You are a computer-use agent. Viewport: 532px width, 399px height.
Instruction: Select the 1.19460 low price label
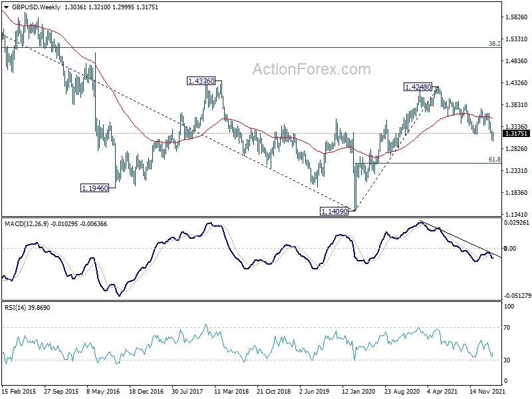point(95,188)
